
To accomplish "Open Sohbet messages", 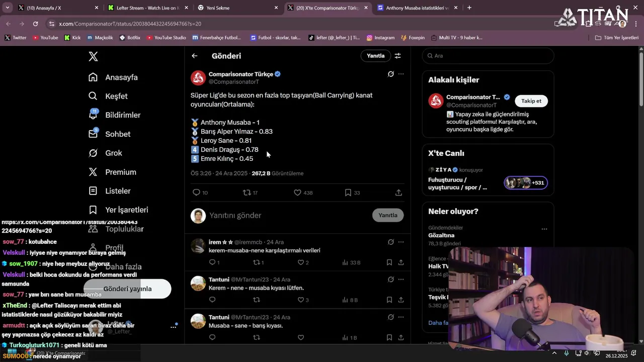I will coord(109,134).
